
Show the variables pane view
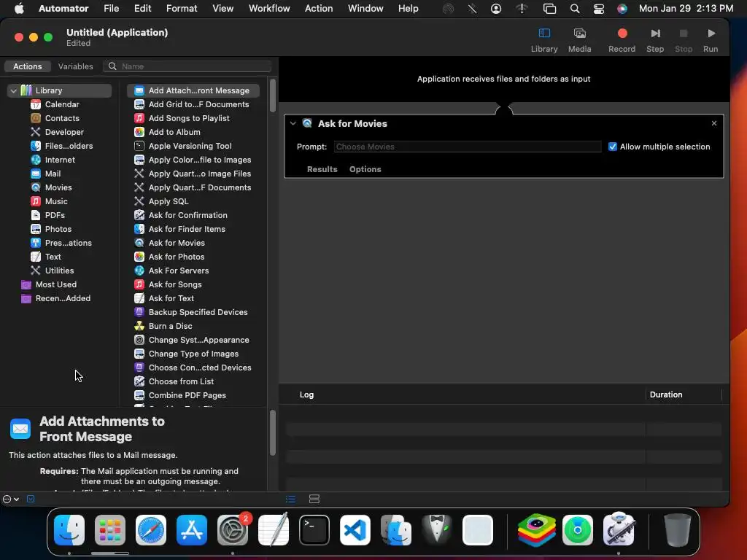(314, 499)
